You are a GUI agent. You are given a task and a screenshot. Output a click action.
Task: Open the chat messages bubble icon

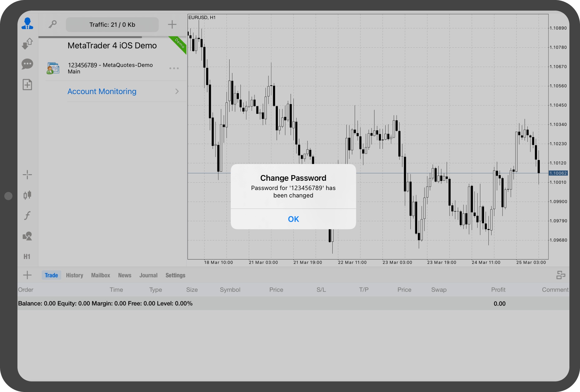click(27, 64)
